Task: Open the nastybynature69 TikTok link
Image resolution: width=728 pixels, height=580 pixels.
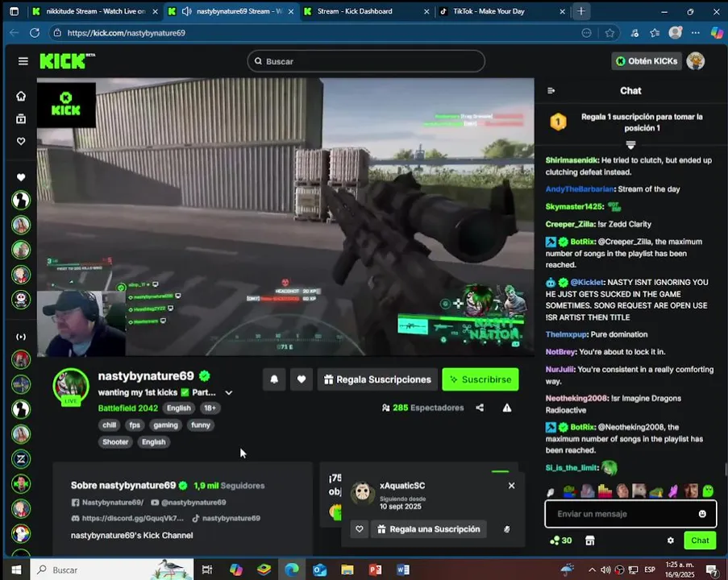Action: point(226,518)
